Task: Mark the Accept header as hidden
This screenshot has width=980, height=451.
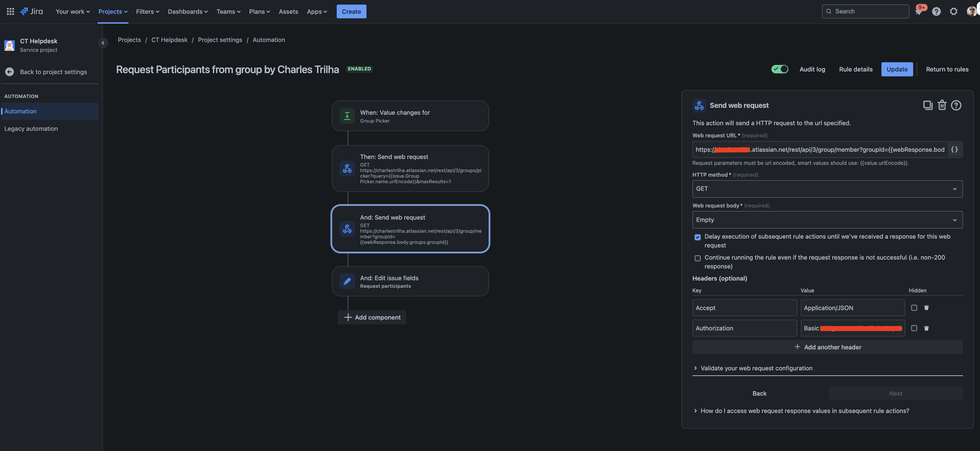Action: [x=914, y=307]
